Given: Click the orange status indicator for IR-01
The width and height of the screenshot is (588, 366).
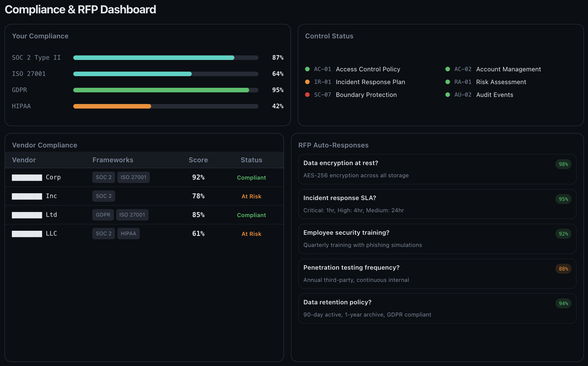Looking at the screenshot, I should click(x=308, y=82).
